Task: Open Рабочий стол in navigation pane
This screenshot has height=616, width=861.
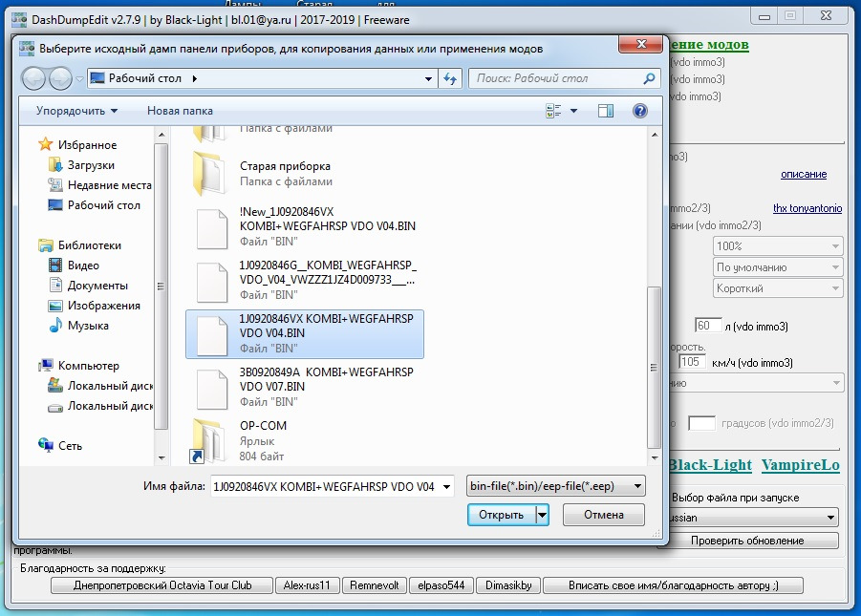Action: pos(104,204)
